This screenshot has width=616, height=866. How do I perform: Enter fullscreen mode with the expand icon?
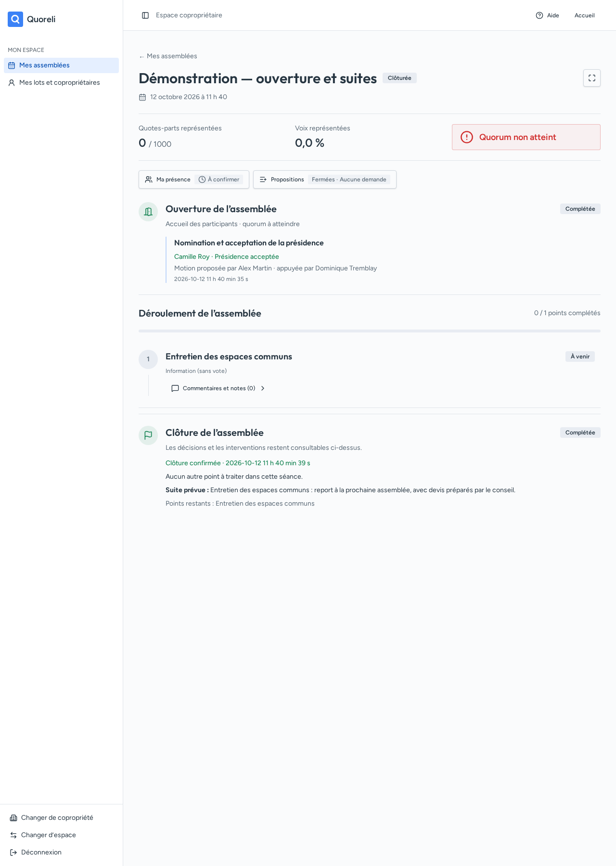(x=592, y=78)
